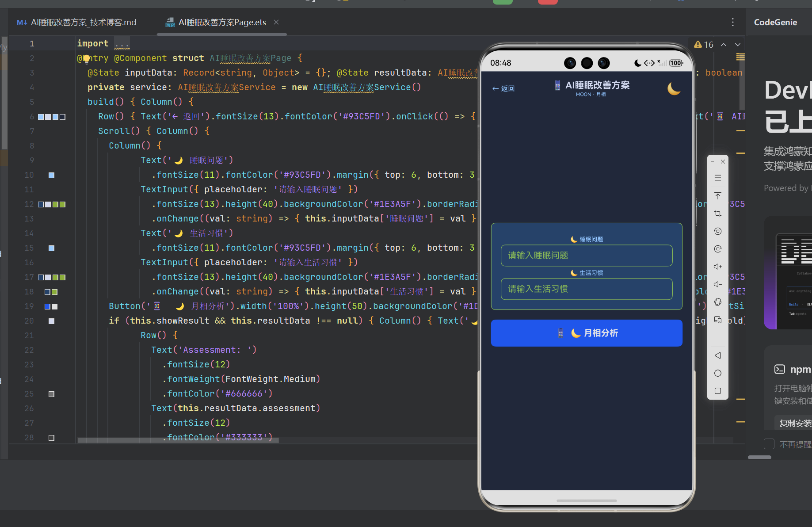The height and width of the screenshot is (527, 812).
Task: Click the 生活习惯 label in the app form
Action: click(591, 273)
